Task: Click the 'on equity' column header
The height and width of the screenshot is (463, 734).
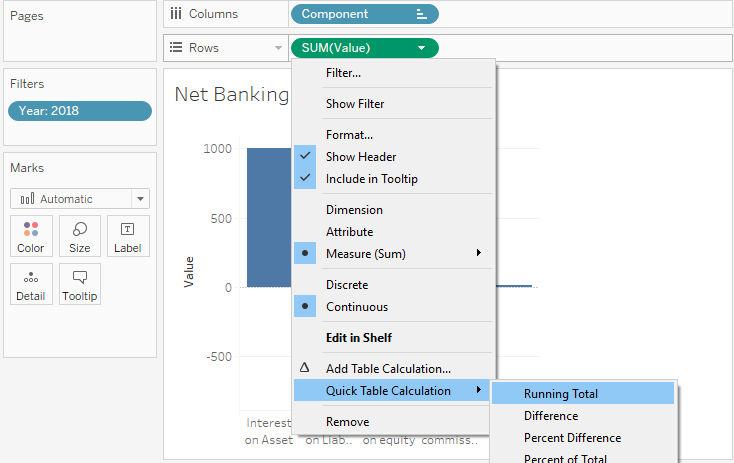Action: [x=389, y=440]
